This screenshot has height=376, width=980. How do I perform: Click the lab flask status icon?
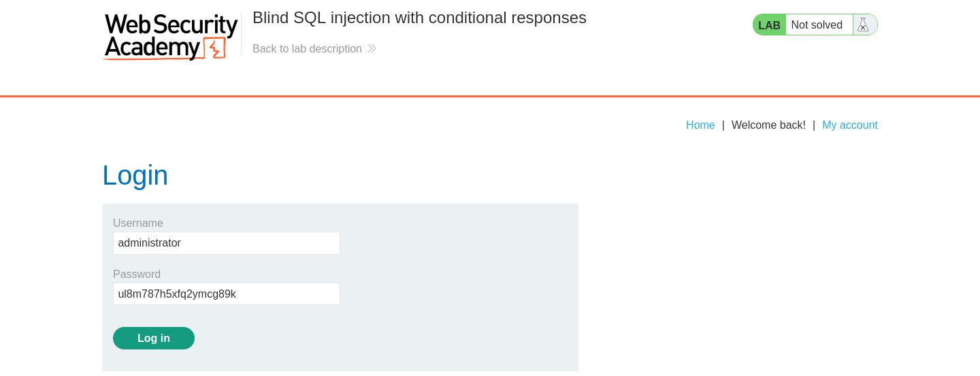pyautogui.click(x=863, y=25)
